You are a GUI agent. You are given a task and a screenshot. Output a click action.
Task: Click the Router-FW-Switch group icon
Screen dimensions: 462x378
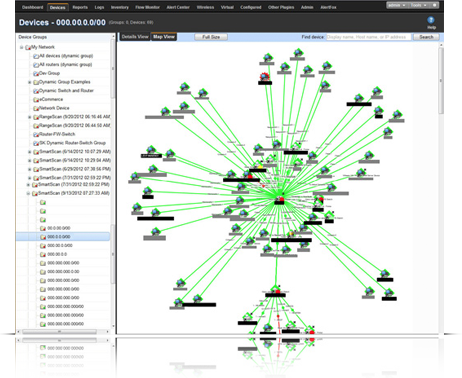(36, 134)
